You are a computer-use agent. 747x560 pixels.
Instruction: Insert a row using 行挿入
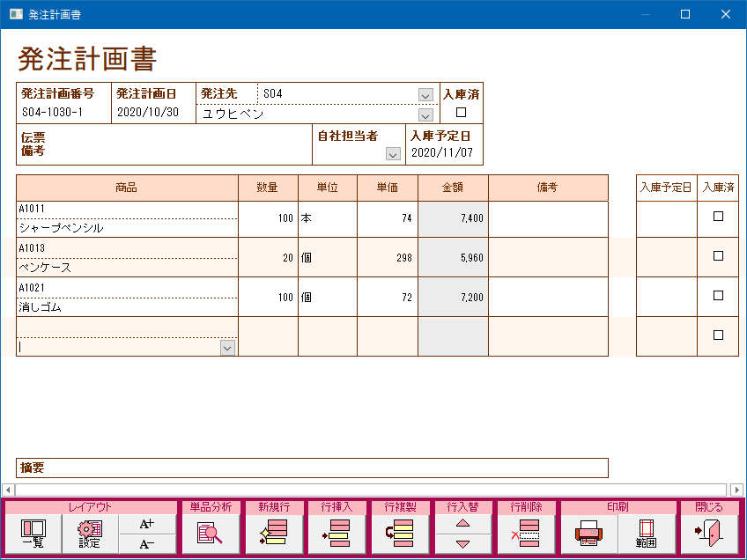click(337, 534)
